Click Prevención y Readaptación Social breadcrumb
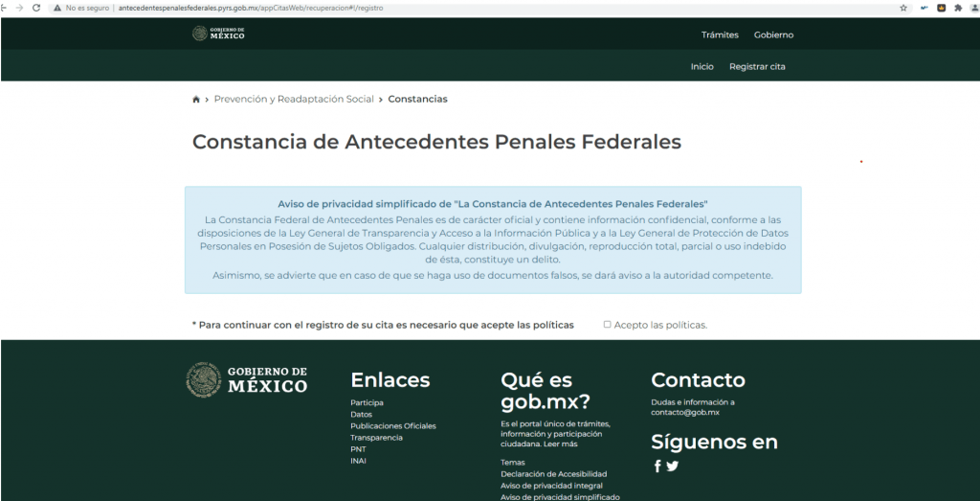 click(294, 99)
